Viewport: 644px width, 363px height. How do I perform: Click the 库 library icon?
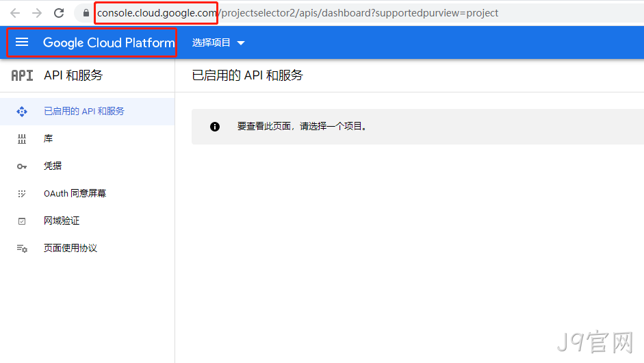coord(22,139)
